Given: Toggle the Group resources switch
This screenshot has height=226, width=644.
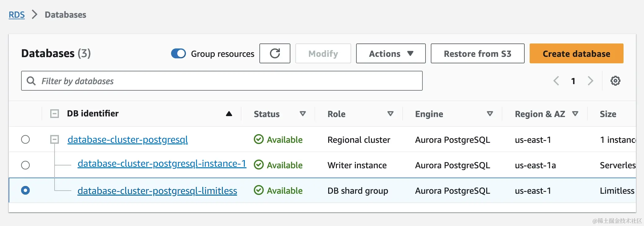Looking at the screenshot, I should 179,53.
